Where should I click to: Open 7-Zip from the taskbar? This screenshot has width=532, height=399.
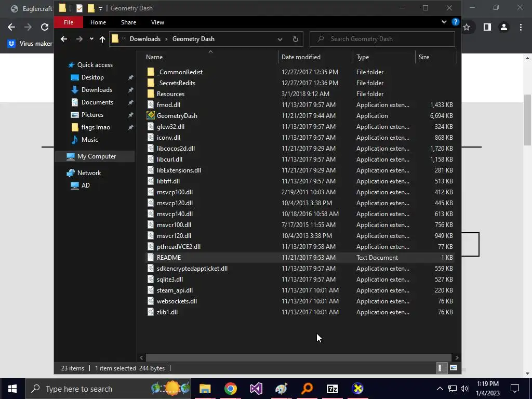point(332,389)
